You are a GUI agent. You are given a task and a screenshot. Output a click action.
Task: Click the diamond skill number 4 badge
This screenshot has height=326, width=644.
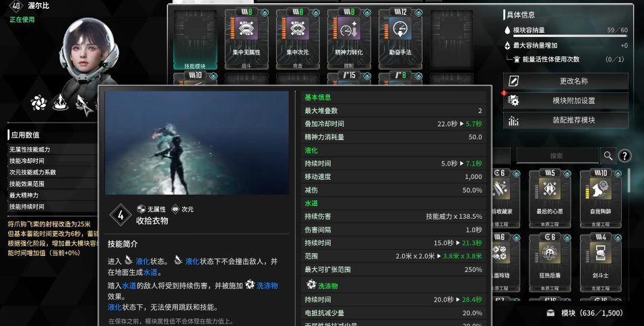pyautogui.click(x=121, y=215)
